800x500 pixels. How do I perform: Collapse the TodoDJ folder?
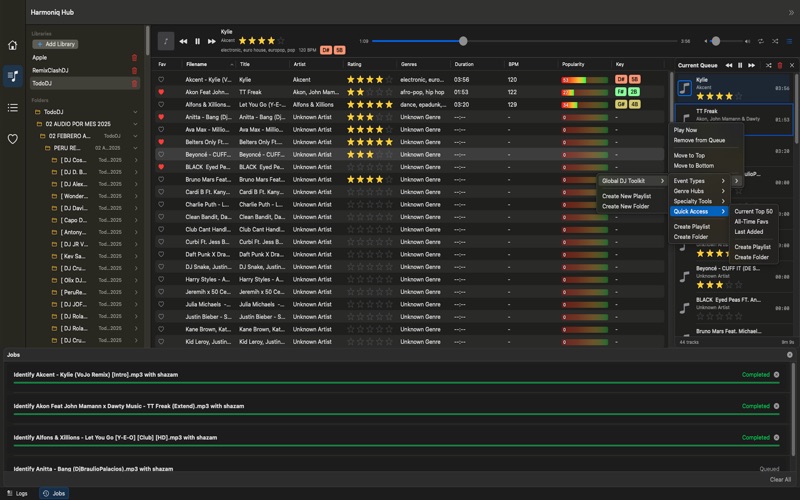tap(135, 112)
